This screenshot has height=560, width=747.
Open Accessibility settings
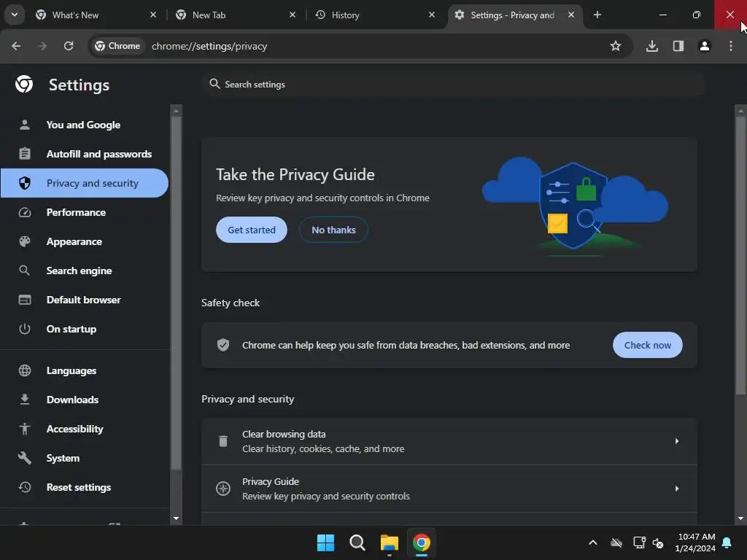tap(75, 429)
